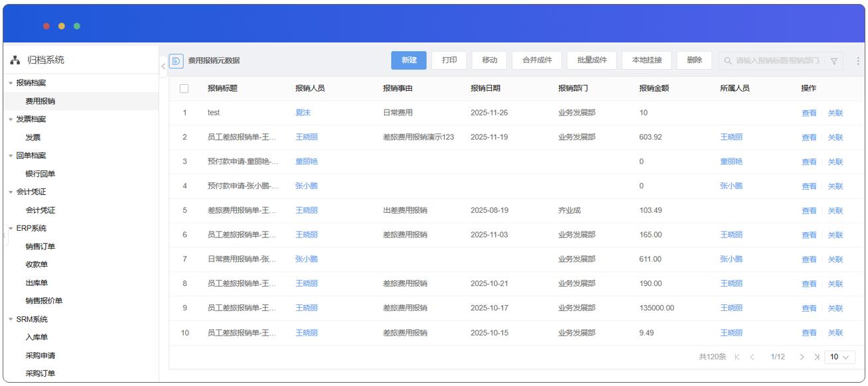Collapse the 回单档案 tree group
The height and width of the screenshot is (386, 868).
coord(11,156)
